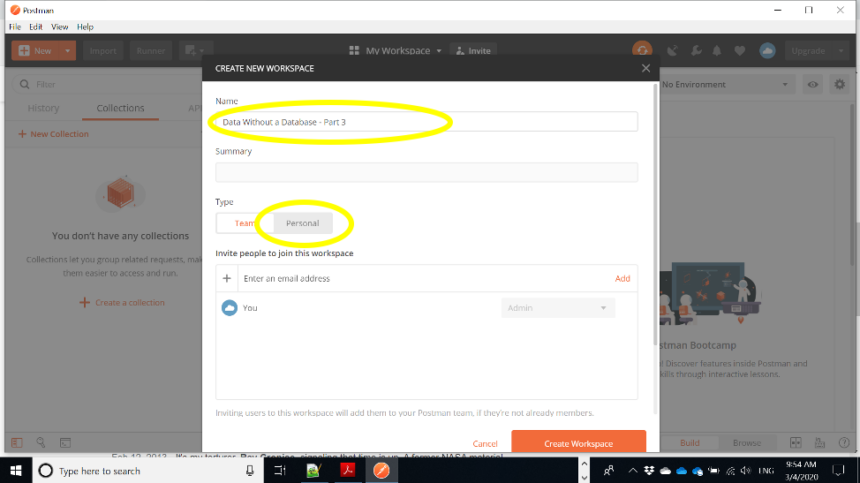Click the New button in Postman toolbar
The width and height of the screenshot is (860, 483).
36,50
